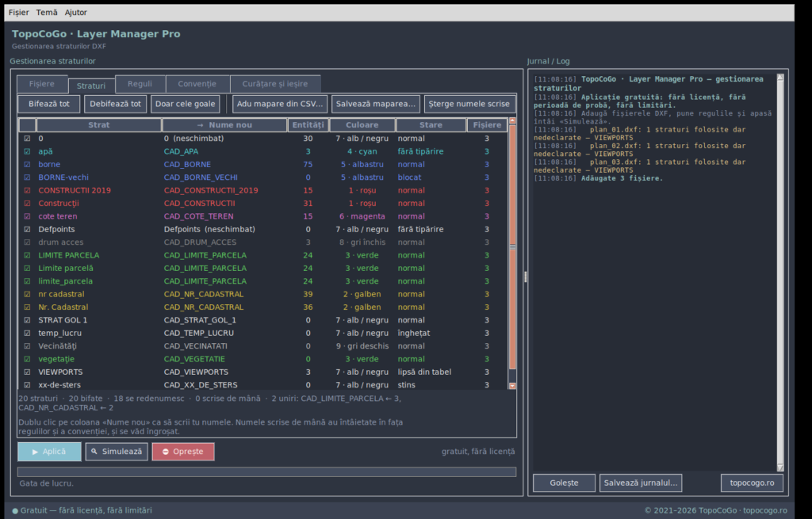Viewport: 812px width, 519px height.
Task: Open the Fișier menu
Action: (19, 13)
